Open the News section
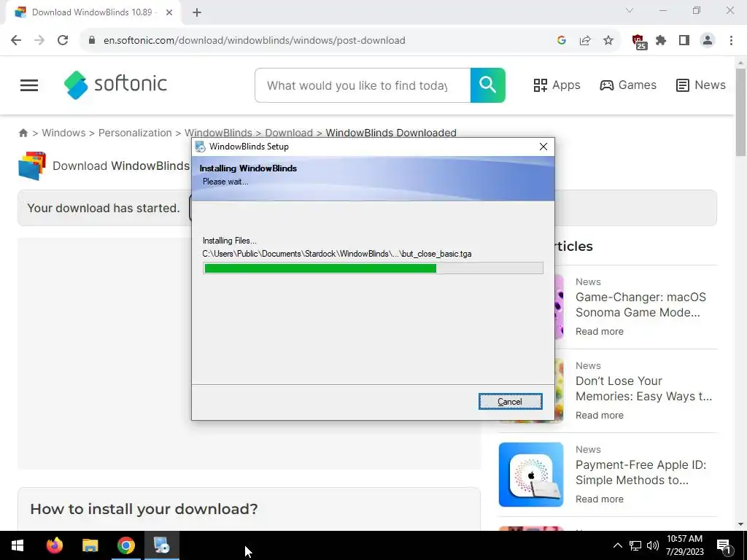Image resolution: width=747 pixels, height=560 pixels. (701, 85)
